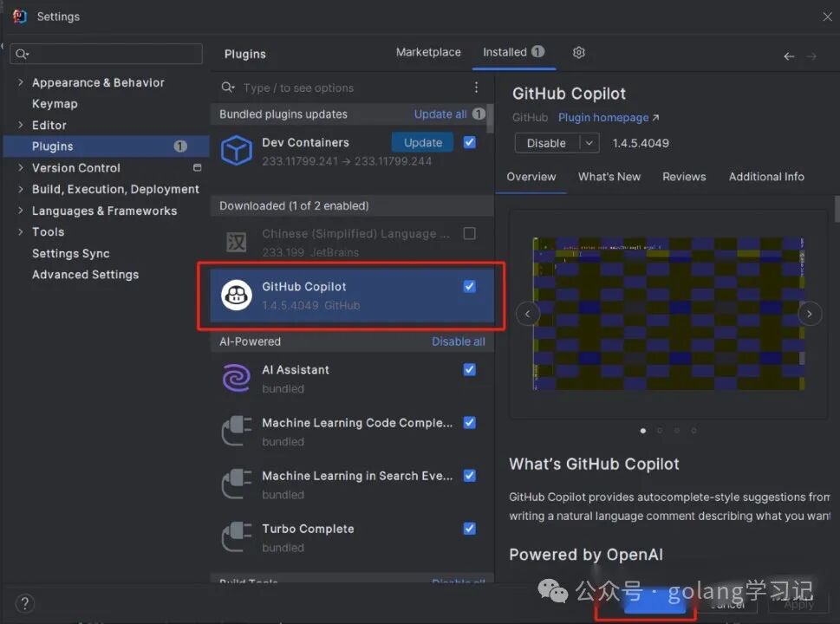Toggle the Dev Containers plugin checkbox

[470, 142]
